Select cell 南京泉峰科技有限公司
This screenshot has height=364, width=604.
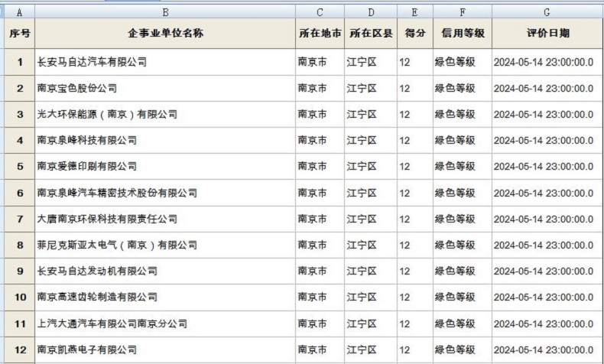165,140
